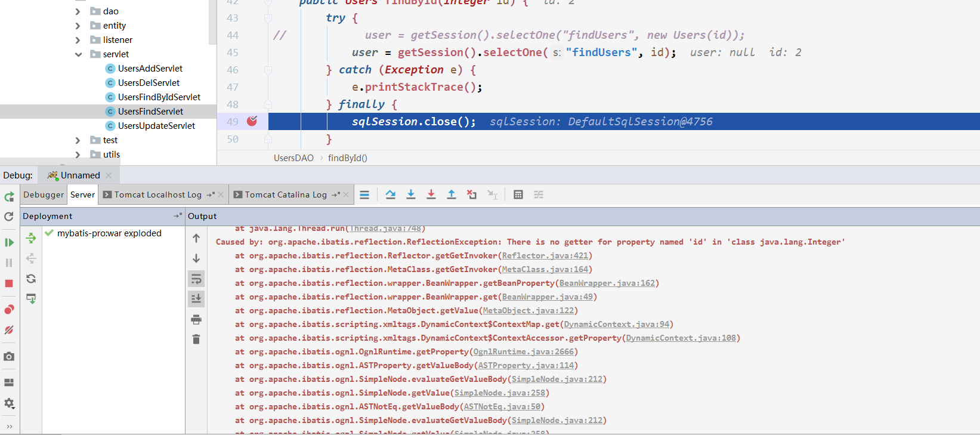This screenshot has height=435, width=980.
Task: Toggle scroll to end of output
Action: tap(196, 298)
